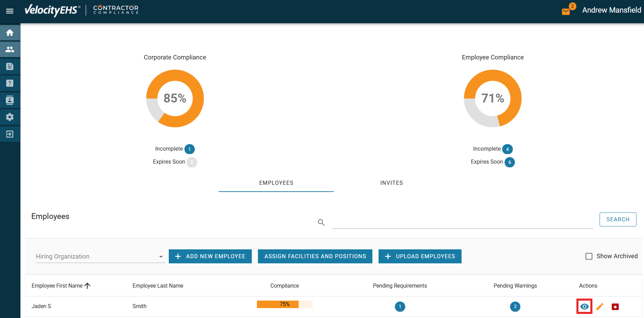Screen dimensions: 644x318
Task: Open the Employees people sidebar icon
Action: tap(10, 50)
